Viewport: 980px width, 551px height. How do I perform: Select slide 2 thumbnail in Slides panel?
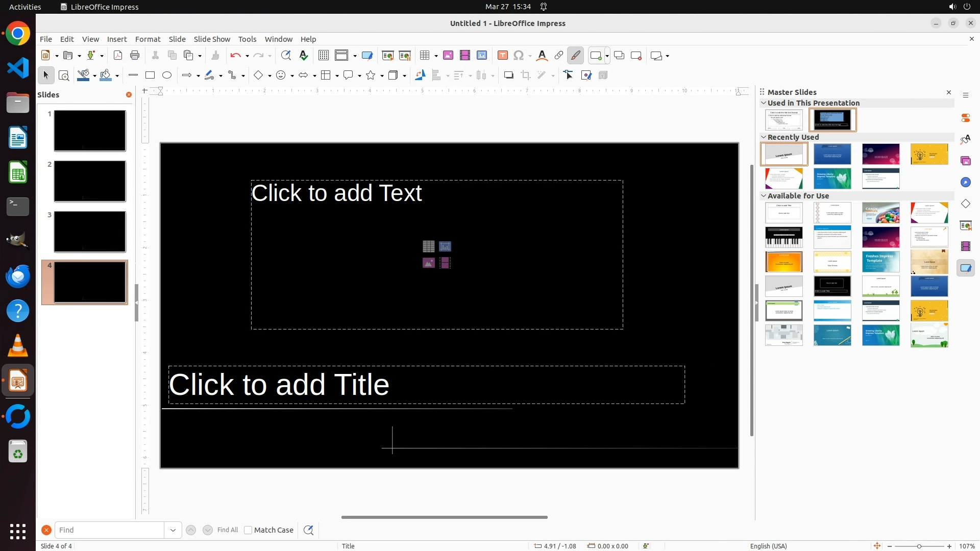click(90, 181)
